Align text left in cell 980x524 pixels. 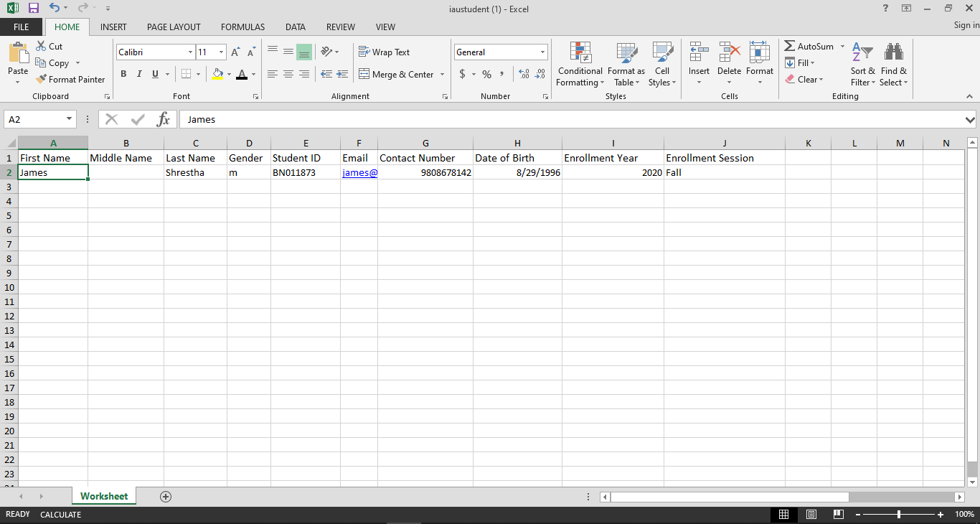[273, 74]
